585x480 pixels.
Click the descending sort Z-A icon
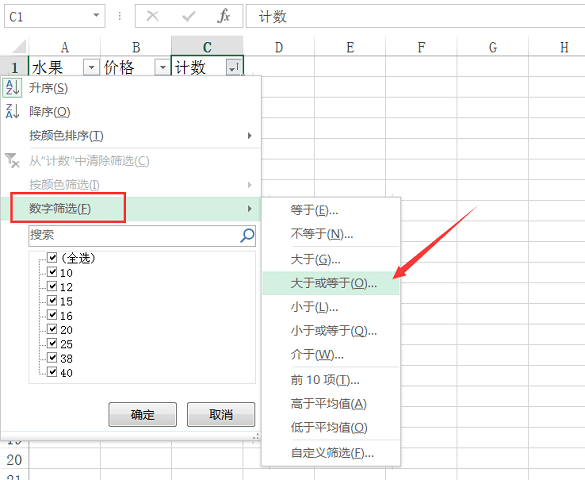12,111
